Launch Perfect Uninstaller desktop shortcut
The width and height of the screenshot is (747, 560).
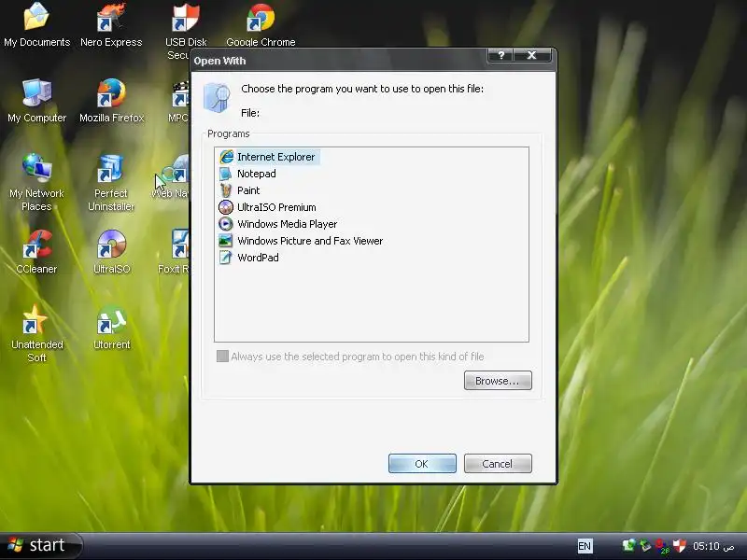click(x=111, y=183)
